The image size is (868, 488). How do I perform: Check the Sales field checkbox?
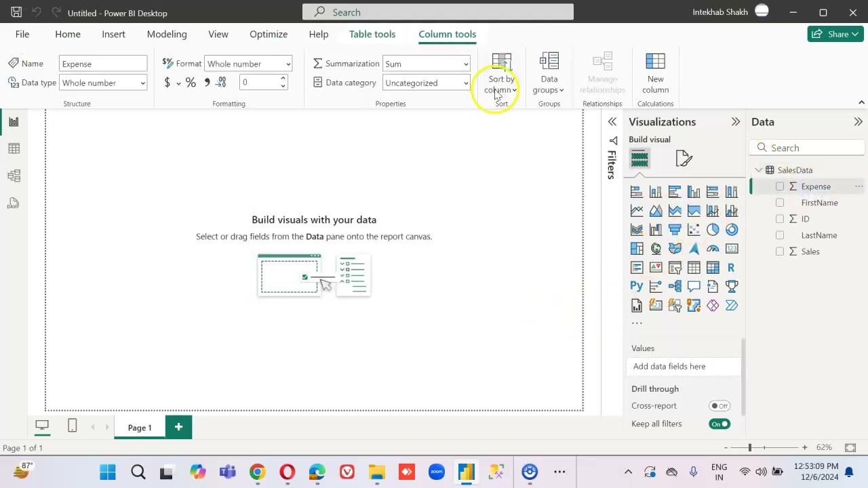(x=780, y=251)
